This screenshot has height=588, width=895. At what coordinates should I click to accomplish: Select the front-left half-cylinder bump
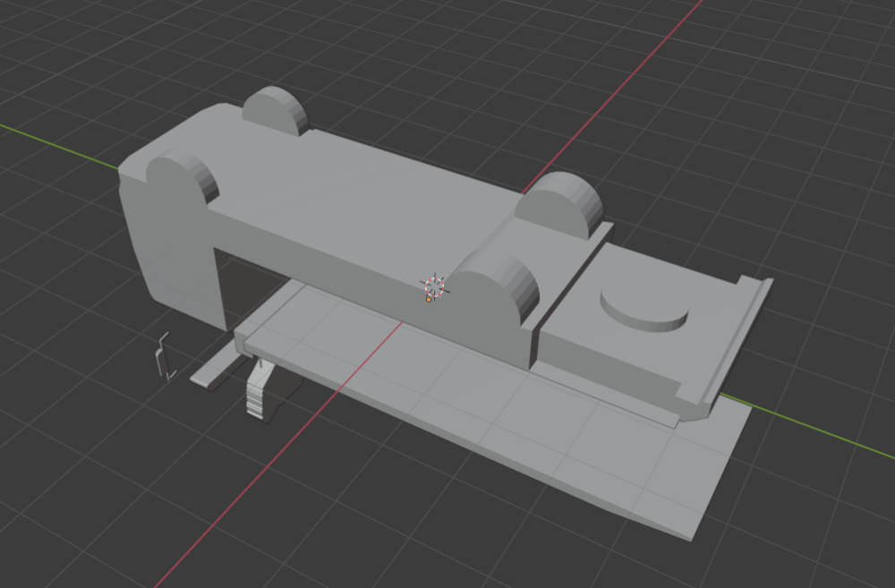183,178
